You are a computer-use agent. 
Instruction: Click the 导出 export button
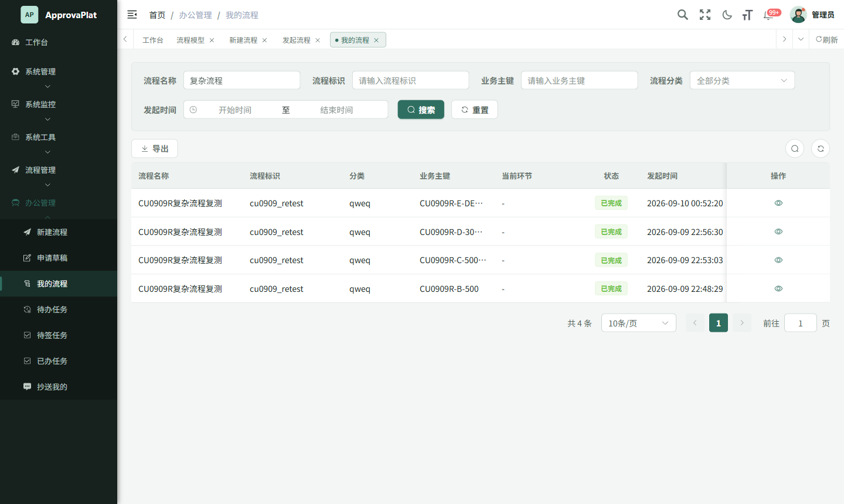tap(154, 148)
